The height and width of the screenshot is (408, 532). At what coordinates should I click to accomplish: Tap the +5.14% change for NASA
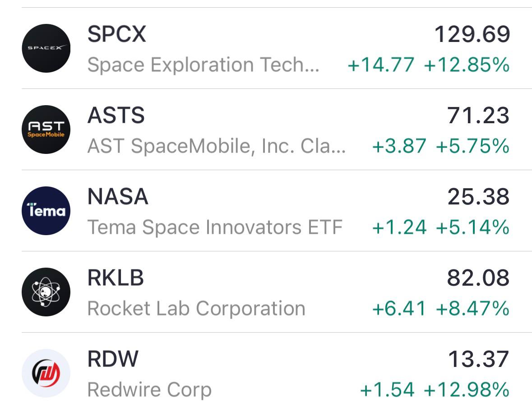point(472,227)
